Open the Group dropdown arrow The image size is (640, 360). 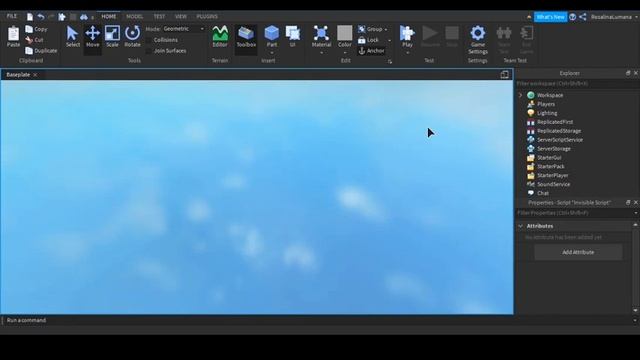[x=386, y=29]
